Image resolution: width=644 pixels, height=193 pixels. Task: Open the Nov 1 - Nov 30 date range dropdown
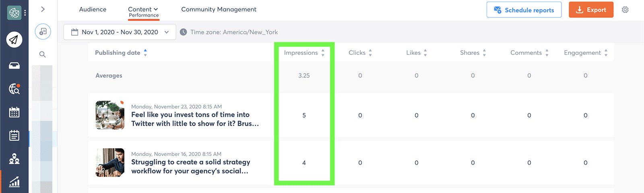pyautogui.click(x=120, y=32)
